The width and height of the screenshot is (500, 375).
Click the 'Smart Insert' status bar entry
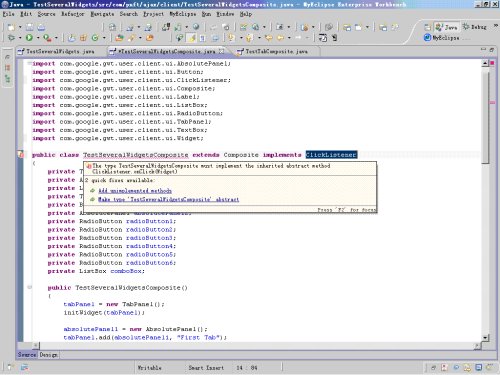click(x=206, y=368)
